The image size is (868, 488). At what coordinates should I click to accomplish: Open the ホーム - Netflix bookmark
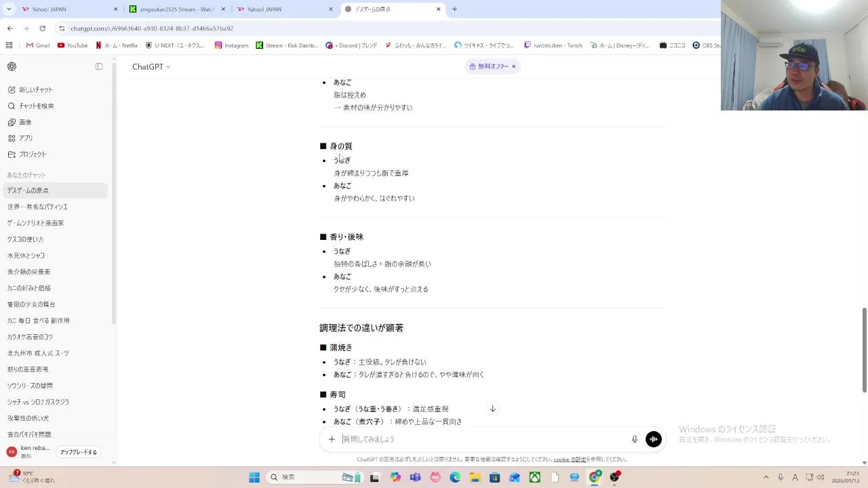click(117, 45)
